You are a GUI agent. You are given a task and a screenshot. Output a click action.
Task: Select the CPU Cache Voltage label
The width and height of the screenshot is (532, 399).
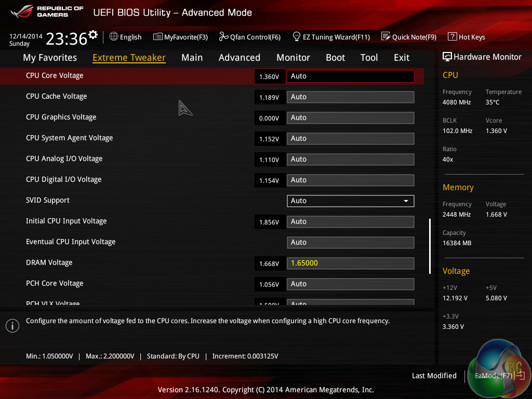click(56, 96)
